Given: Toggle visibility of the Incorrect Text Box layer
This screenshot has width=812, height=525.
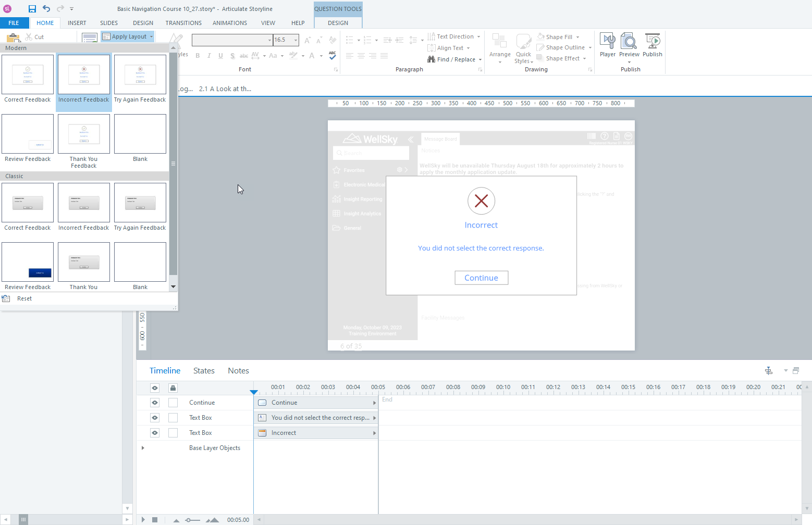Looking at the screenshot, I should point(154,432).
